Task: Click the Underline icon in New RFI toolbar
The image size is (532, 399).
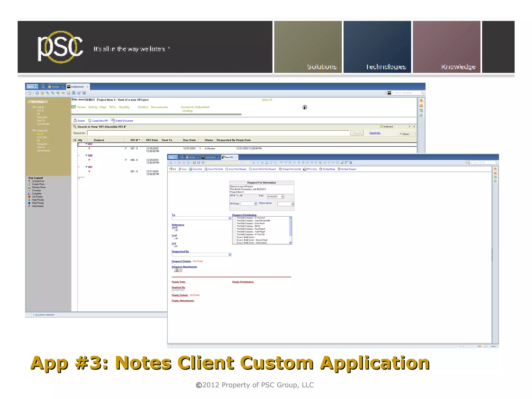Action: (262, 163)
